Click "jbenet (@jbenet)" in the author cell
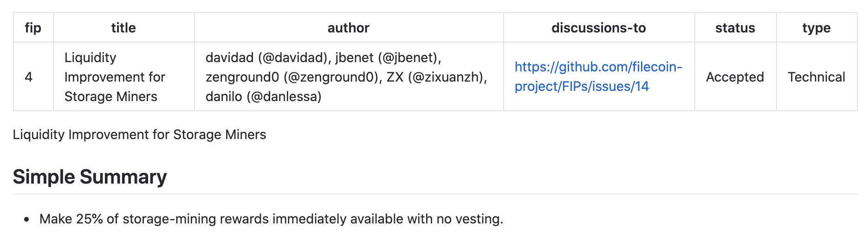This screenshot has height=242, width=868. tap(388, 57)
